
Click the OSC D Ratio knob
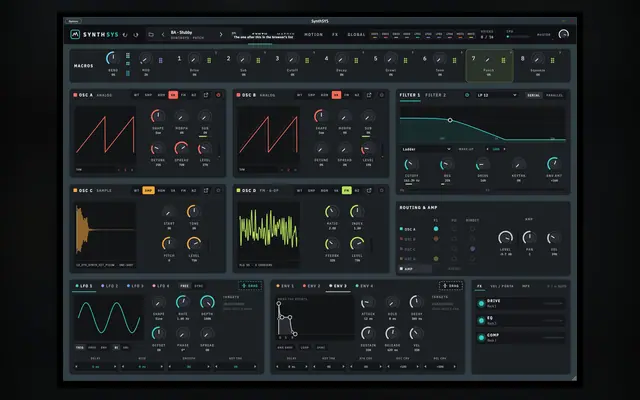pos(332,212)
